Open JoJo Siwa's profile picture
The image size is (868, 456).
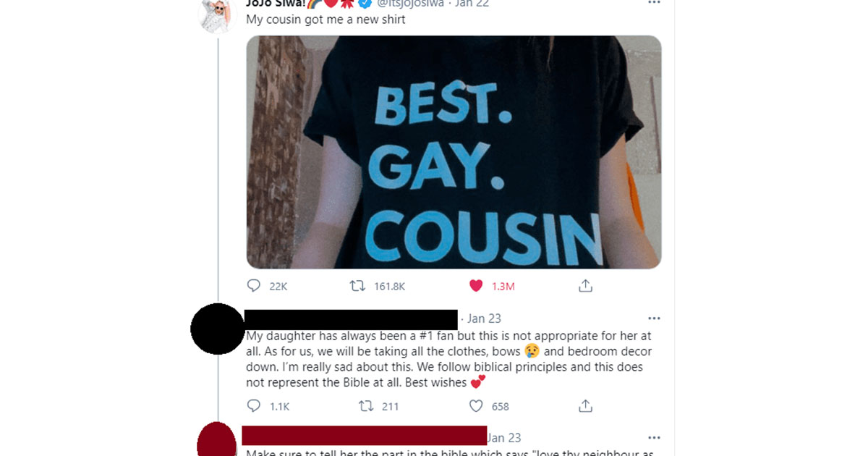coord(218,13)
